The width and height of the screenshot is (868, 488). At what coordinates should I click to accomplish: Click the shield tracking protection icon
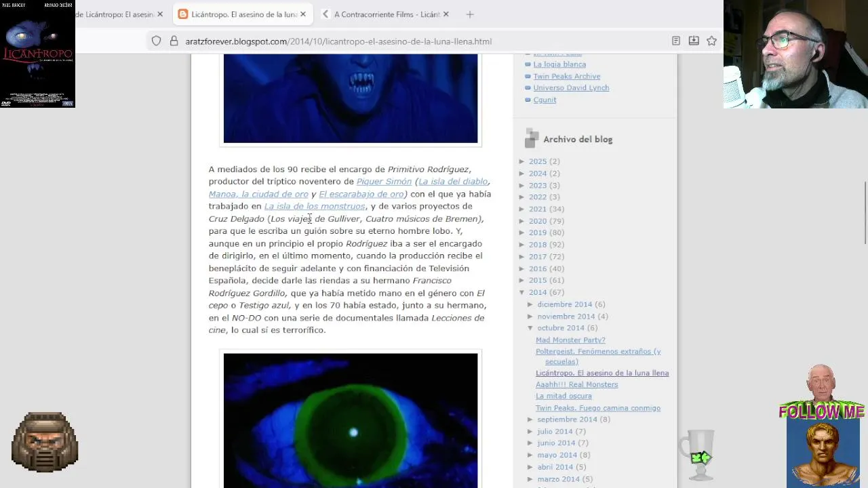pos(157,41)
